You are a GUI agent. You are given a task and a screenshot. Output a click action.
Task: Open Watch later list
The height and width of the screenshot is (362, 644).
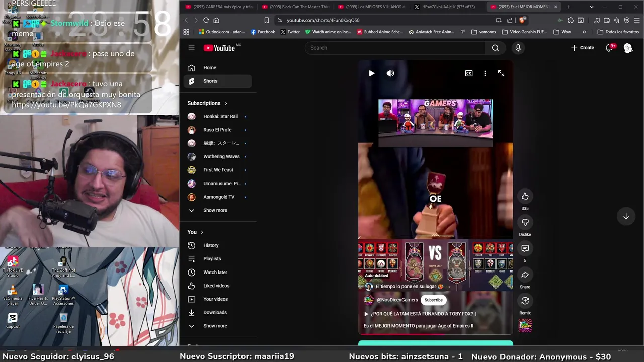click(217, 272)
